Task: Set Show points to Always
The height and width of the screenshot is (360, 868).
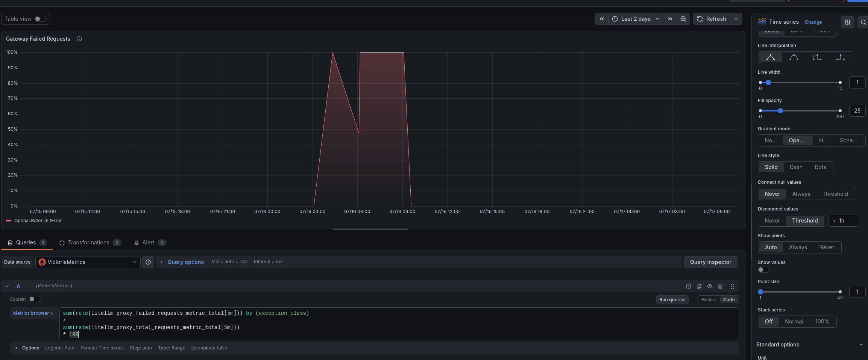Action: [798, 247]
